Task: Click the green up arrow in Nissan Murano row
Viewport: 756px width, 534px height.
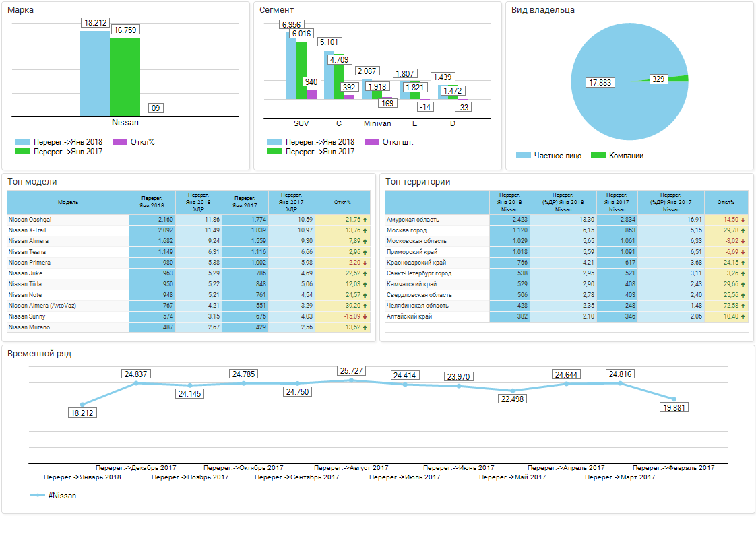Action: point(365,328)
